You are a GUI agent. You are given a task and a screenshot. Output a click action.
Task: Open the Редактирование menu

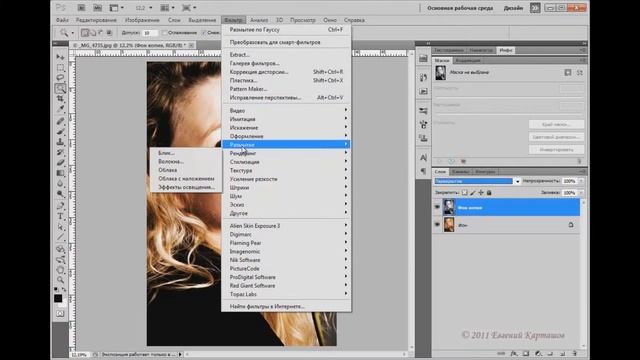[x=96, y=20]
